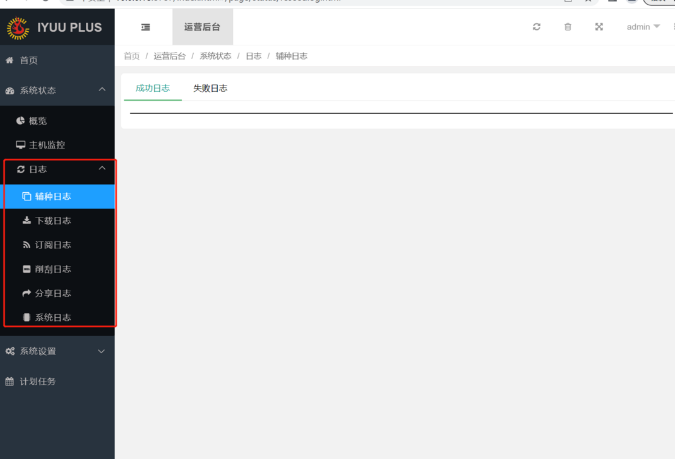This screenshot has width=683, height=459.
Task: Click the copy icon beside 辅种日志
Action: (27, 196)
